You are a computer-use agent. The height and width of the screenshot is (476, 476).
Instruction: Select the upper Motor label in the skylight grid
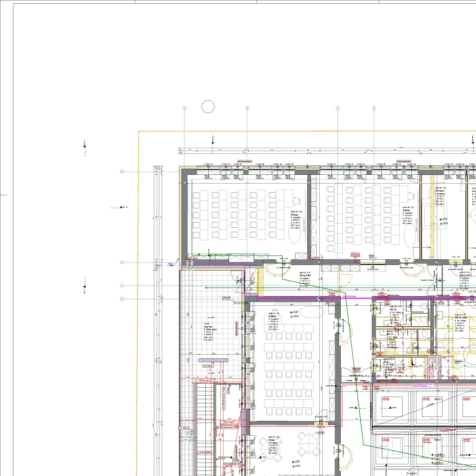pyautogui.click(x=437, y=399)
